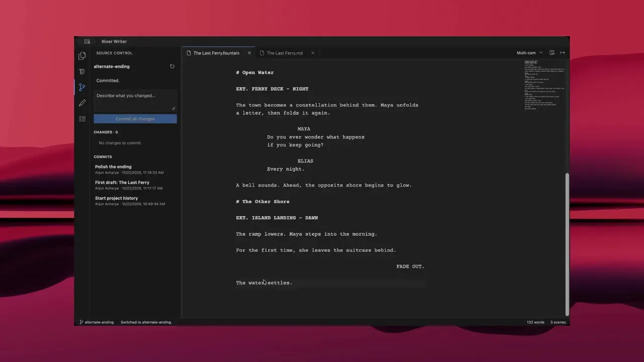The height and width of the screenshot is (362, 644).
Task: Click file icon on The Last Ferry.md tab
Action: pyautogui.click(x=262, y=53)
